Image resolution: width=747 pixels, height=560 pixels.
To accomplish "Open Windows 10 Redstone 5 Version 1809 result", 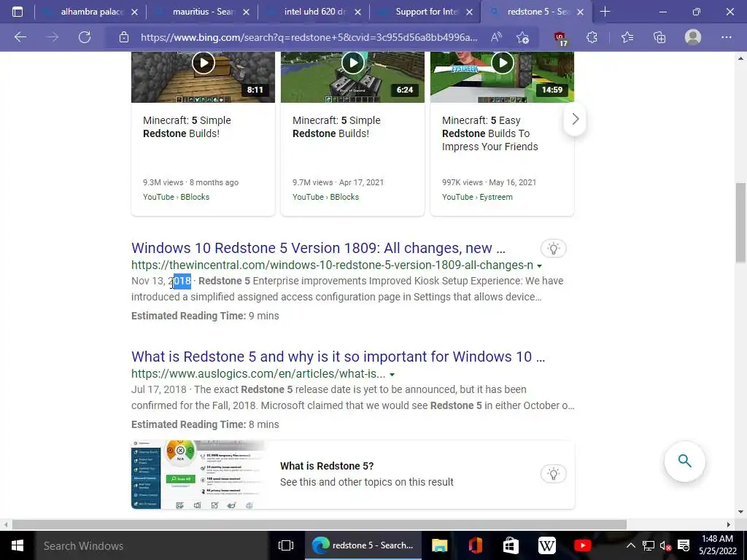I will tap(318, 248).
